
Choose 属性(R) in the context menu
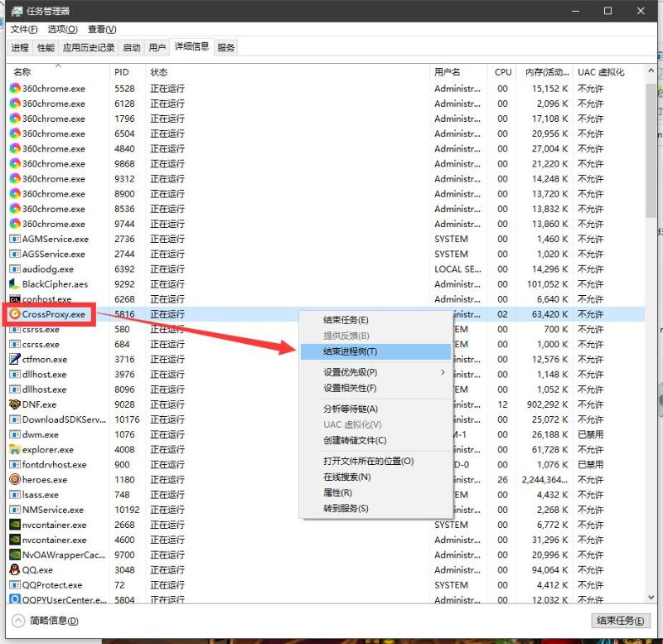(x=375, y=492)
